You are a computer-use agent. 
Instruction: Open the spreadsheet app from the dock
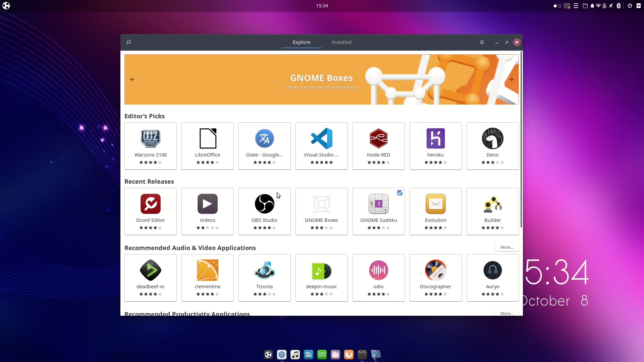(322, 354)
